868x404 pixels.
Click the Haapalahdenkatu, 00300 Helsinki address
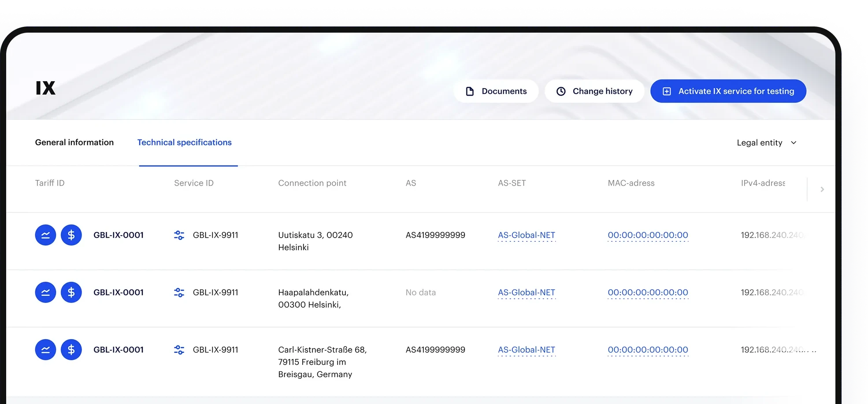[x=313, y=299]
